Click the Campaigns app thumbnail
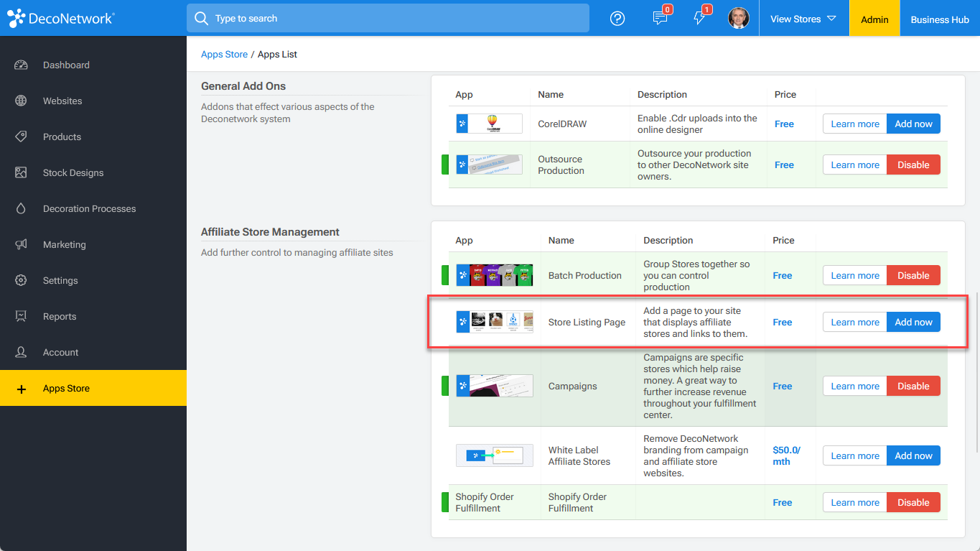This screenshot has width=980, height=551. 494,386
